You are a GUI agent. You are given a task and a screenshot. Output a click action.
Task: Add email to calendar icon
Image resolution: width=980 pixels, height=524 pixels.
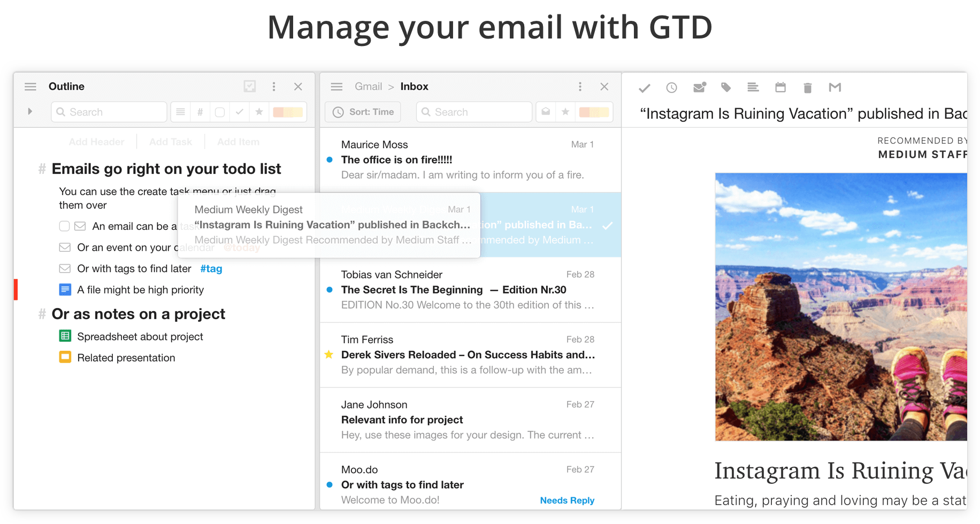tap(780, 87)
